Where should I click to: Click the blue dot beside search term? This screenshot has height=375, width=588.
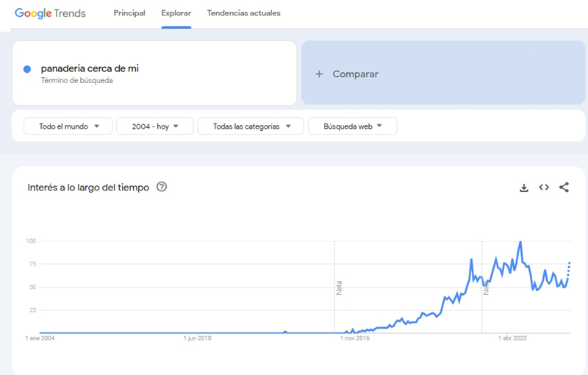(27, 69)
